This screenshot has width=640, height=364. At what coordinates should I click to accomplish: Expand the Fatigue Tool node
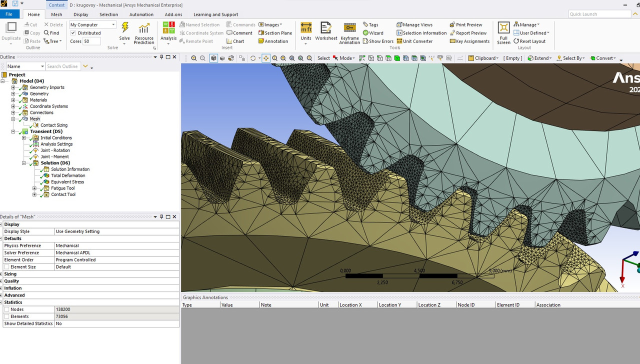point(34,188)
